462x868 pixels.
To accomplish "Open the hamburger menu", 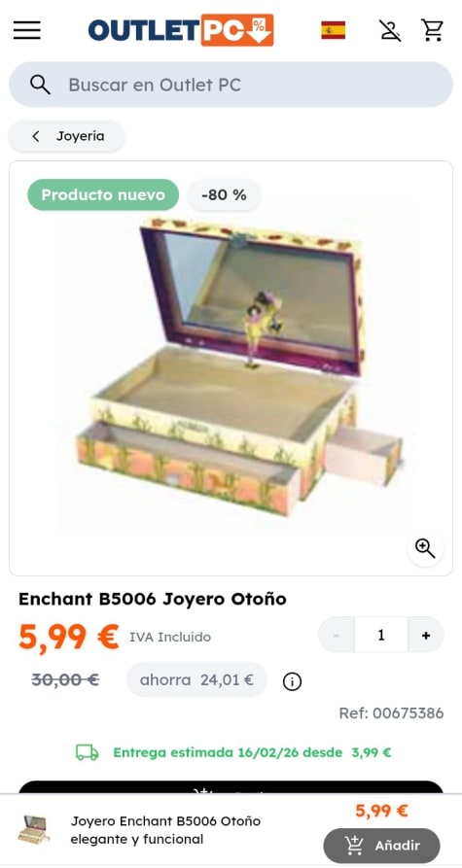I will 27,30.
